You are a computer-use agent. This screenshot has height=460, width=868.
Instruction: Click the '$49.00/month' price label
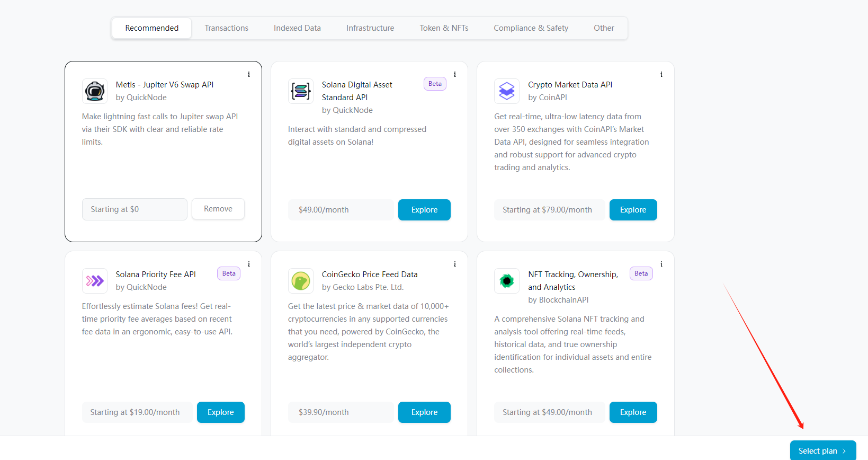click(x=341, y=210)
